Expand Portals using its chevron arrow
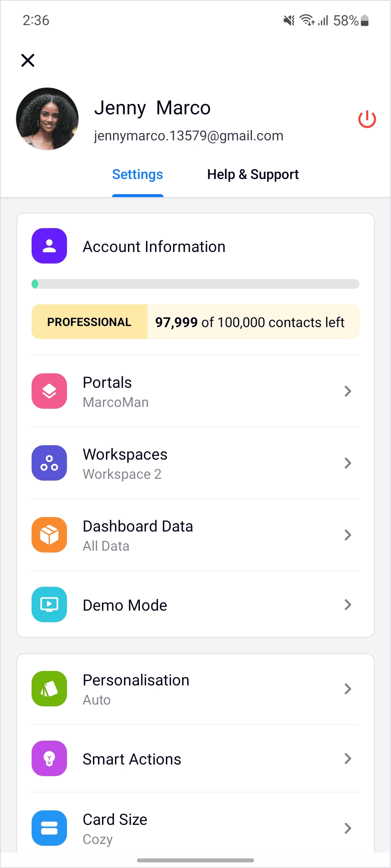The height and width of the screenshot is (868, 391). click(348, 391)
